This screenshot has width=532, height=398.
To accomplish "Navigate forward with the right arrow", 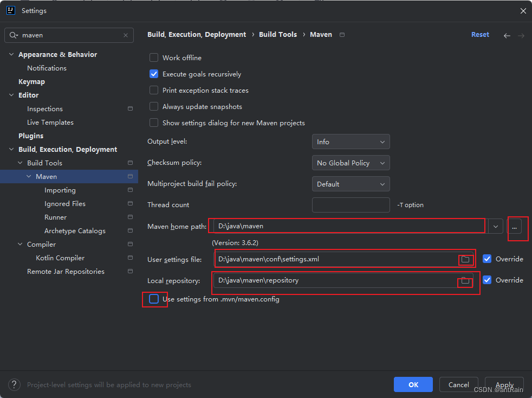I will (521, 36).
